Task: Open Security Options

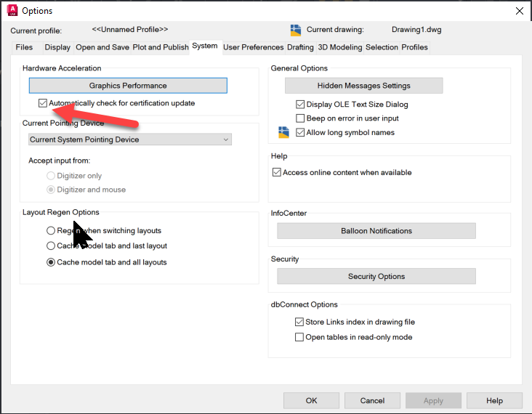Action: [376, 276]
